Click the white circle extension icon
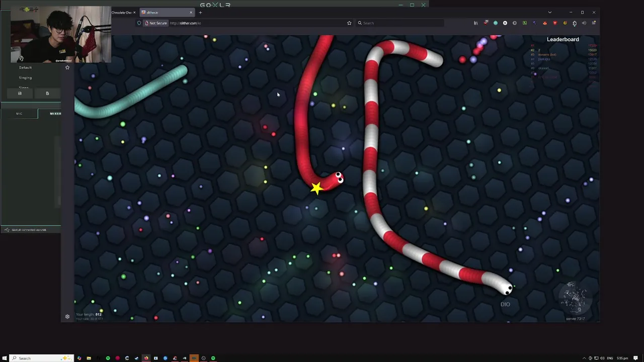The image size is (644, 362). tap(505, 23)
